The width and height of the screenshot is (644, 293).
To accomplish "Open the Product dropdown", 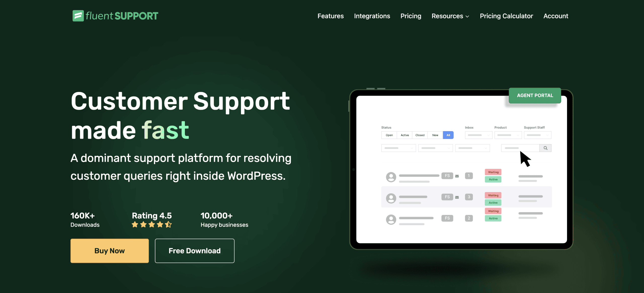I will coord(508,135).
